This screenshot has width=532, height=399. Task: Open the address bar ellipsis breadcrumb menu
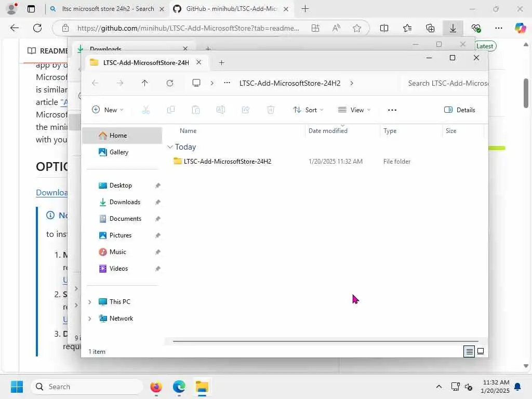point(227,83)
